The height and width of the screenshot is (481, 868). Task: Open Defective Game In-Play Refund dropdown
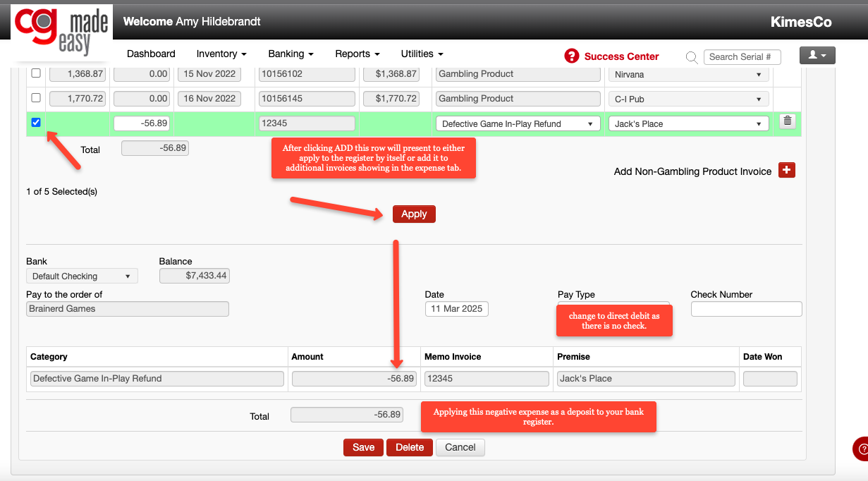click(x=518, y=123)
